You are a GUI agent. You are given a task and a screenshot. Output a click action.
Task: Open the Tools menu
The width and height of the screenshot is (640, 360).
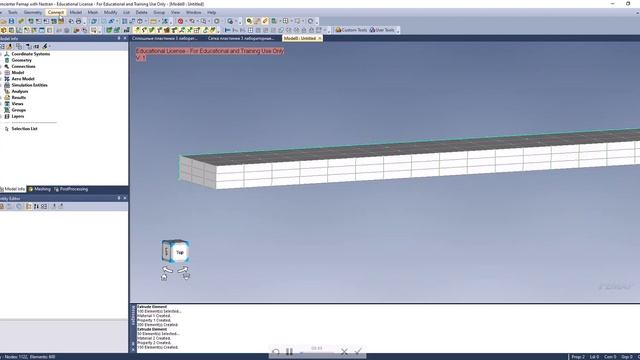(13, 13)
